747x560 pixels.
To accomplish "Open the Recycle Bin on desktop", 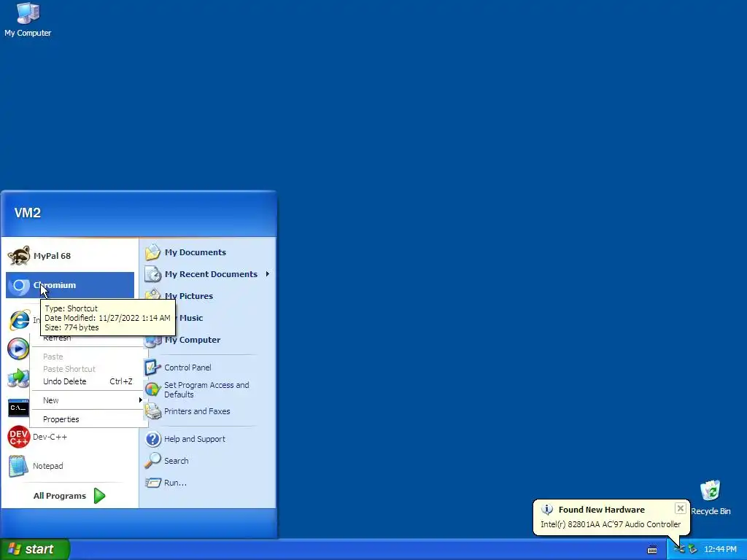I will [x=711, y=497].
